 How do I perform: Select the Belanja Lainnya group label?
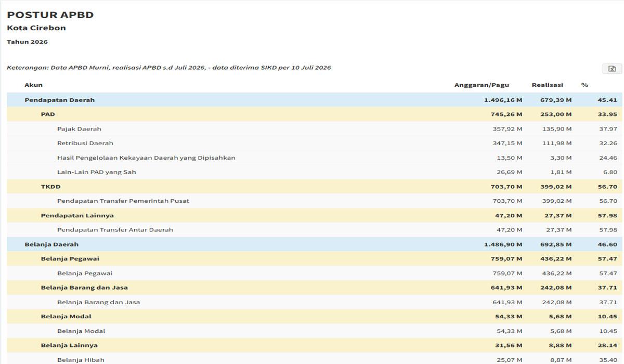click(x=69, y=345)
